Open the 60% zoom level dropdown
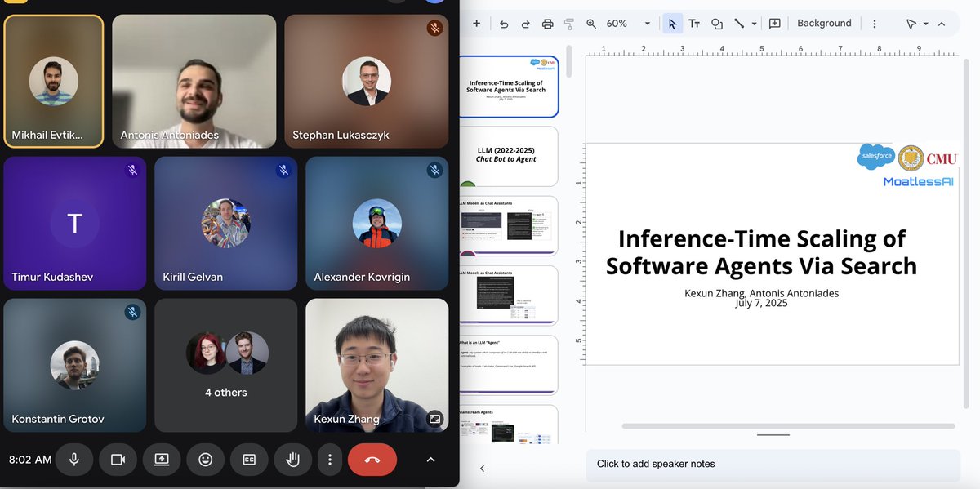This screenshot has height=489, width=980. click(629, 24)
